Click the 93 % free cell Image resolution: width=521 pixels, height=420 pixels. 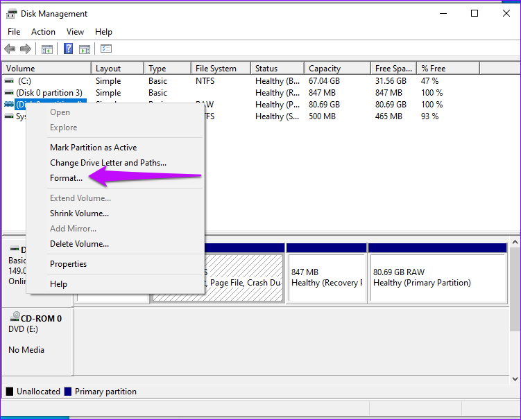(429, 116)
